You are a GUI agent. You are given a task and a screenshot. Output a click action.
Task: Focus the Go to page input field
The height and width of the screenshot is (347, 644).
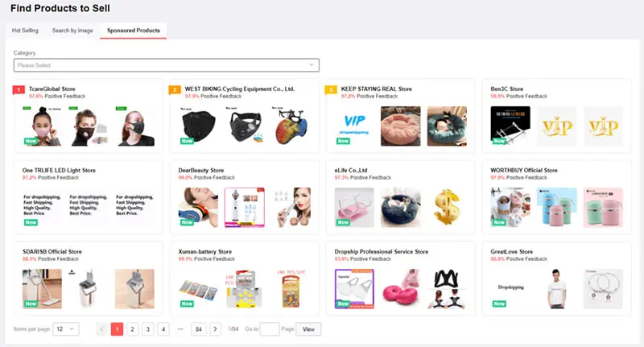click(x=270, y=329)
